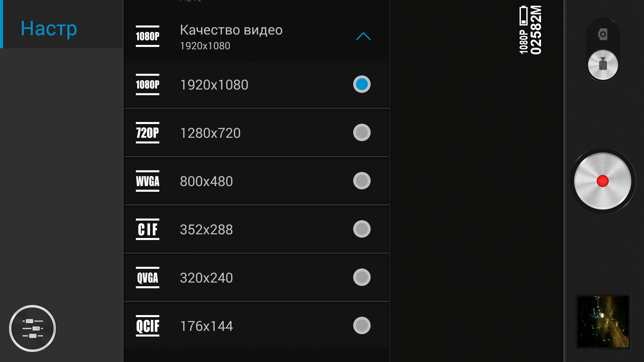Click the QCIF resolution icon
Image resolution: width=644 pixels, height=362 pixels.
[148, 326]
